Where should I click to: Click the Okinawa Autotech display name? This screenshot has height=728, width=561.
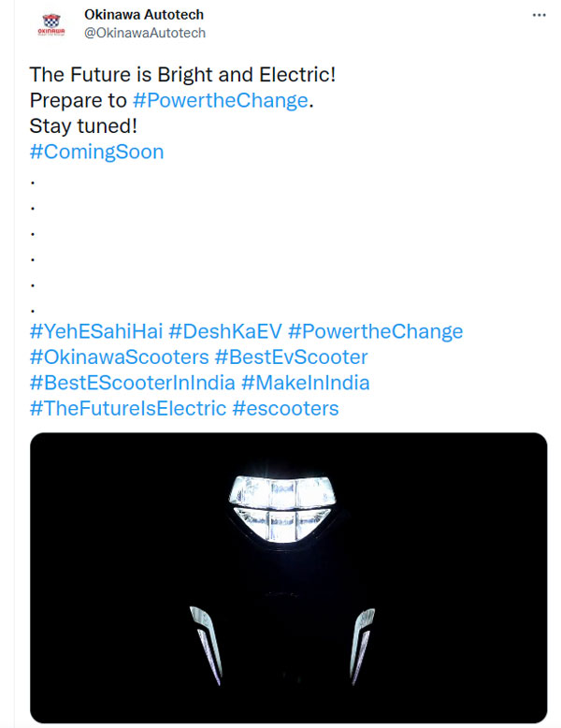pyautogui.click(x=143, y=15)
